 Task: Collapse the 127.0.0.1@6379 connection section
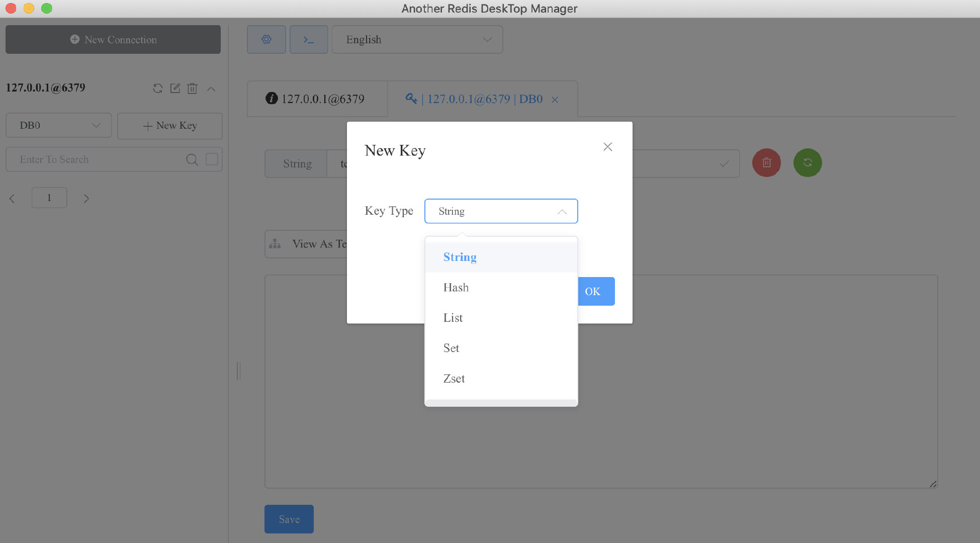tap(211, 89)
